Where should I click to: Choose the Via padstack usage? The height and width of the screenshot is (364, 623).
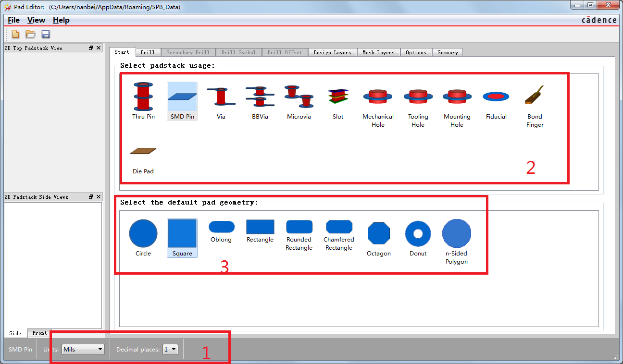(x=221, y=100)
